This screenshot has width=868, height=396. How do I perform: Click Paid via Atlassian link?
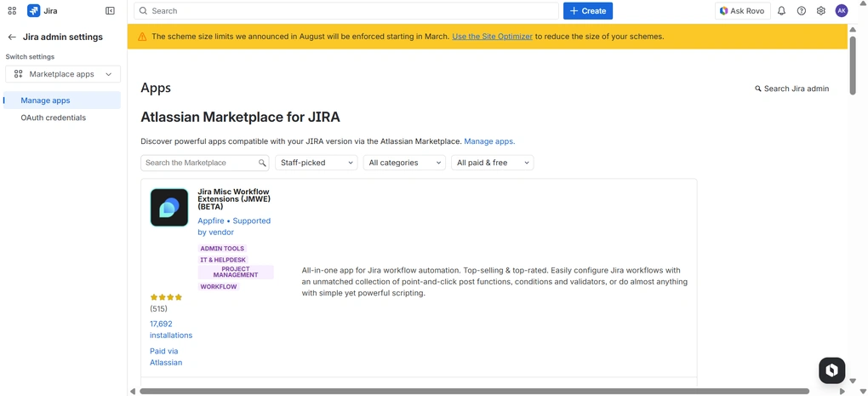click(x=166, y=357)
